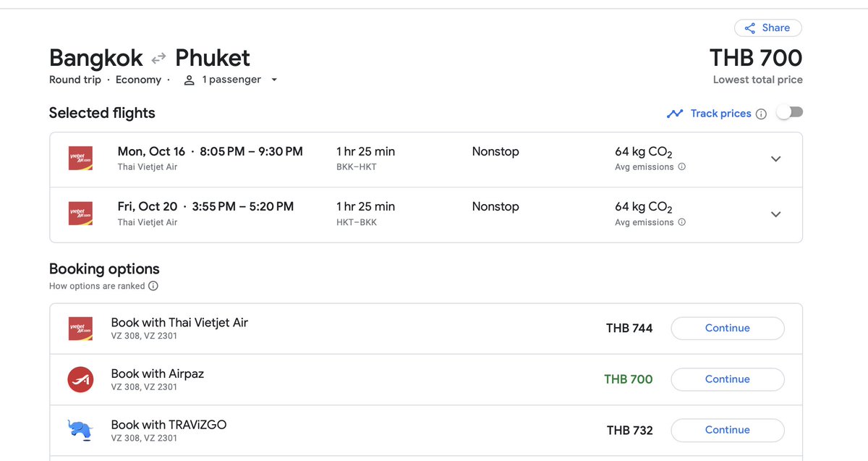Expand the Mon, Oct 16 flight details

tap(776, 159)
